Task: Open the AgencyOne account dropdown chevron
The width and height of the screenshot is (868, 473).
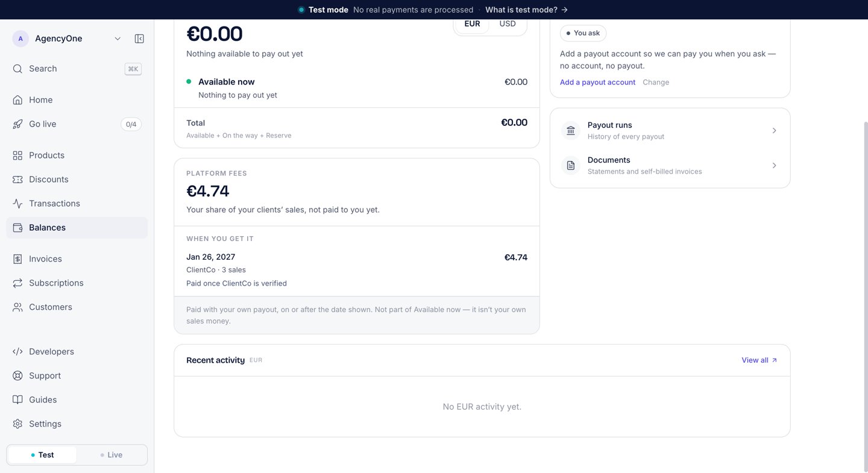Action: 118,39
